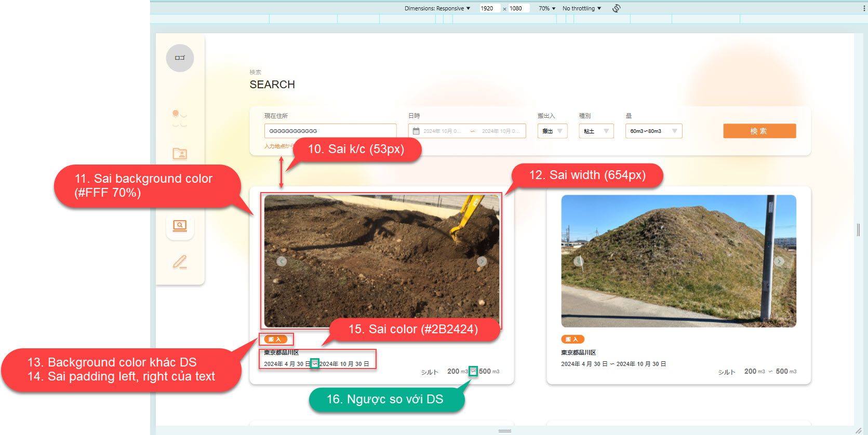The image size is (868, 435).
Task: Click the pencil edit icon in sidebar
Action: click(180, 262)
